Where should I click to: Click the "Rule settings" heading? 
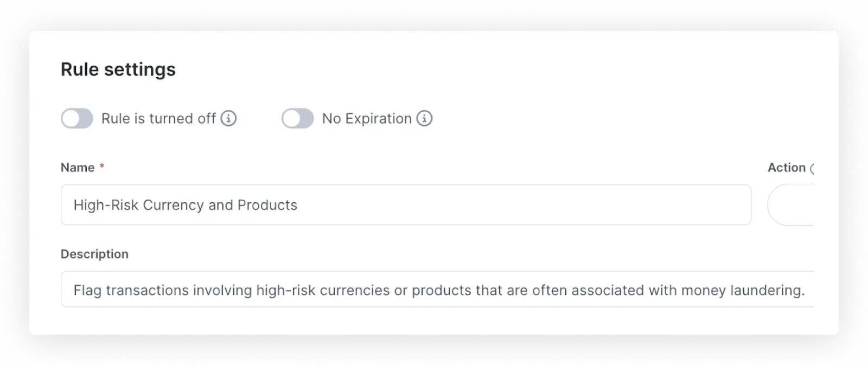[x=118, y=69]
